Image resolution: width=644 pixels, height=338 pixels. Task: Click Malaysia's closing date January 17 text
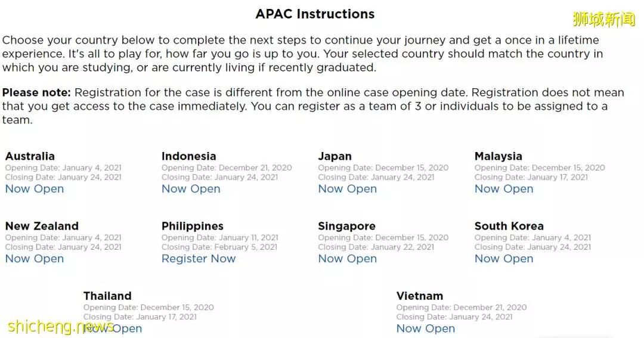(x=531, y=178)
